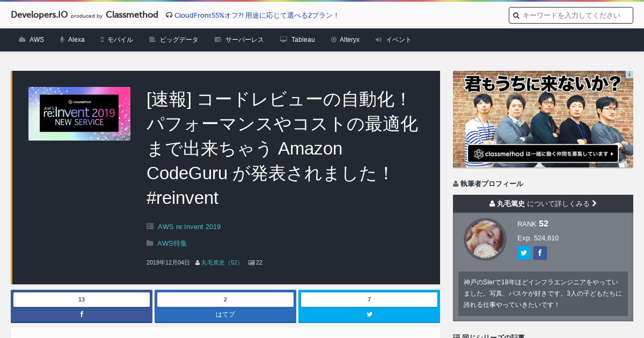644x338 pixels.
Task: Click the ad info icon on banner
Action: click(629, 75)
